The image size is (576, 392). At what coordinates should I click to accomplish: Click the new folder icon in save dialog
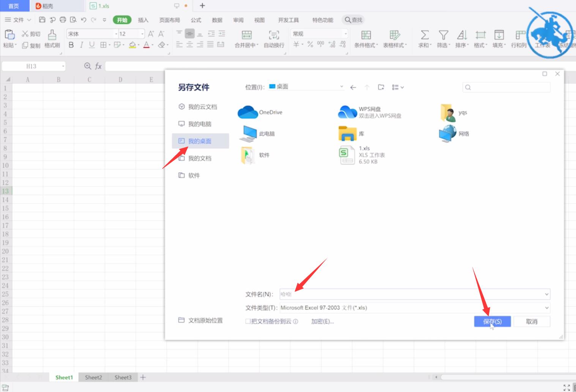click(x=381, y=87)
